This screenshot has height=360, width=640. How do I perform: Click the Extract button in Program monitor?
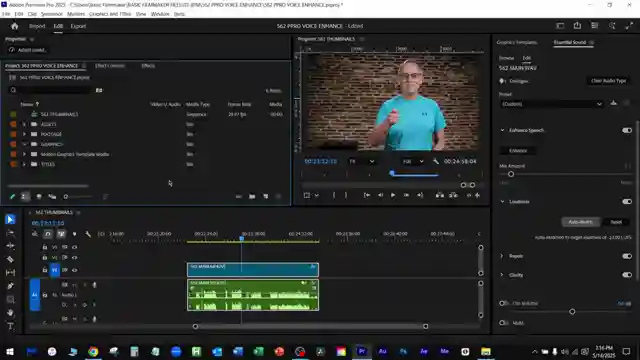pyautogui.click(x=453, y=196)
